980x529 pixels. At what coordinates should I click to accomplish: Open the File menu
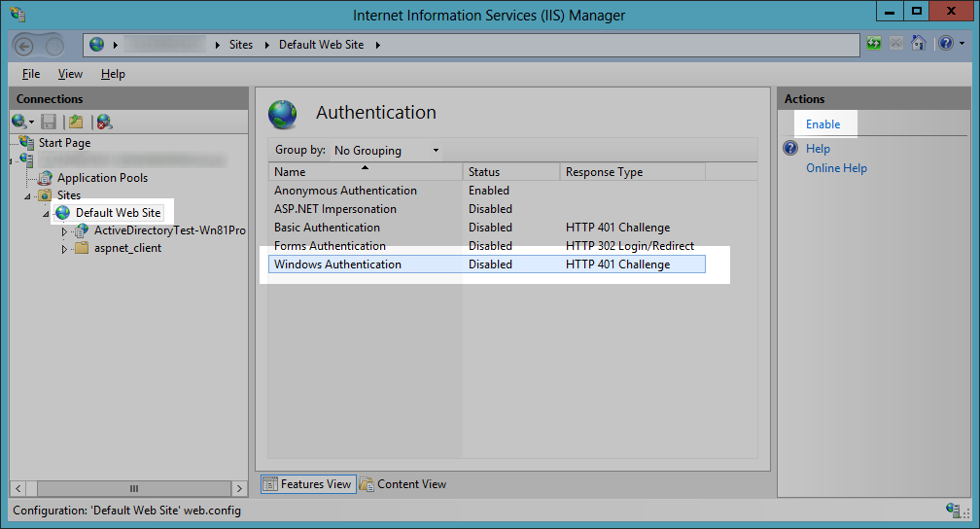31,74
